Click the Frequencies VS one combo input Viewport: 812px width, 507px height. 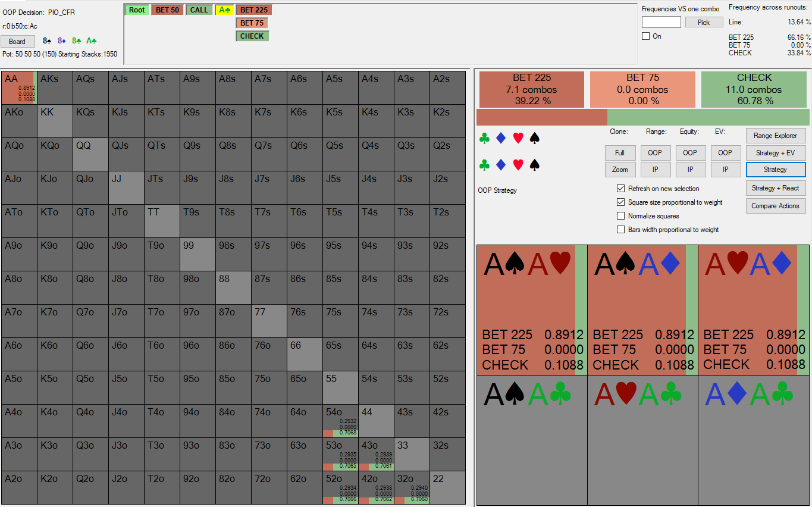pos(661,23)
